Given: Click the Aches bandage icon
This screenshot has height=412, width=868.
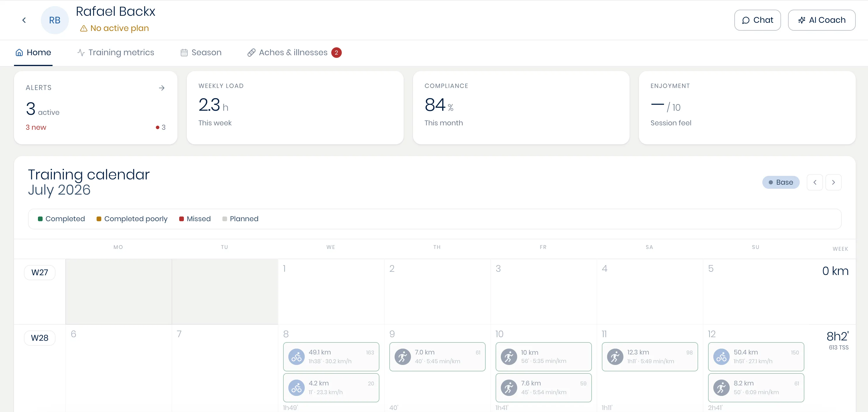Looking at the screenshot, I should click(251, 53).
